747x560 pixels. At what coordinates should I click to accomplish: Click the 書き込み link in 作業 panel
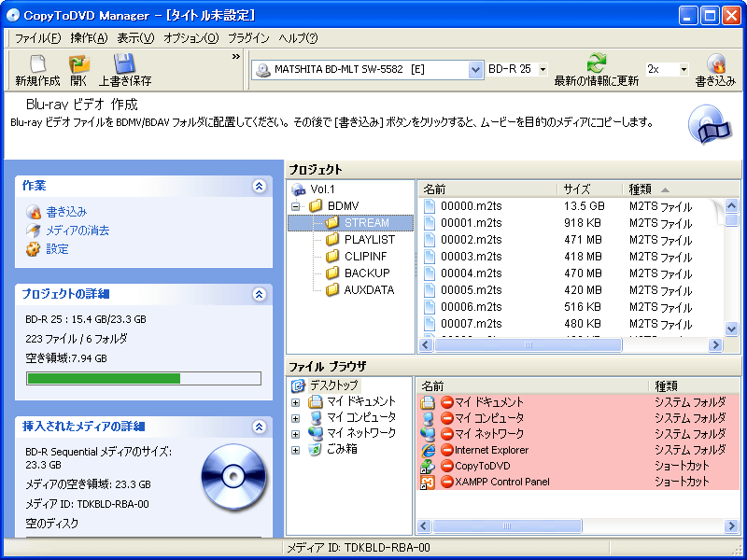click(x=66, y=212)
